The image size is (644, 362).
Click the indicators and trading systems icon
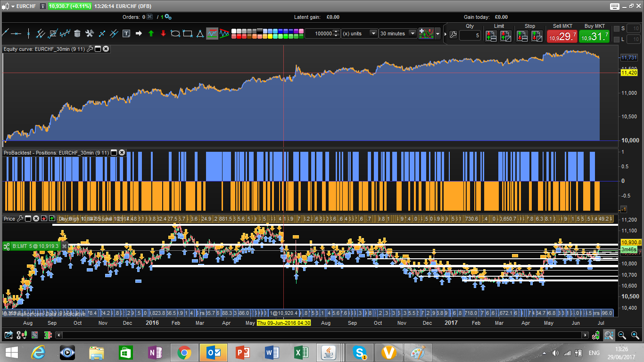(426, 33)
